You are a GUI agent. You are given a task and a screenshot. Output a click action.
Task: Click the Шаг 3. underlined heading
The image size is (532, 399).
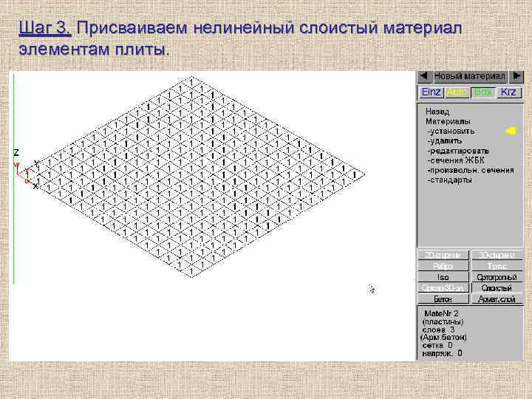coord(45,27)
